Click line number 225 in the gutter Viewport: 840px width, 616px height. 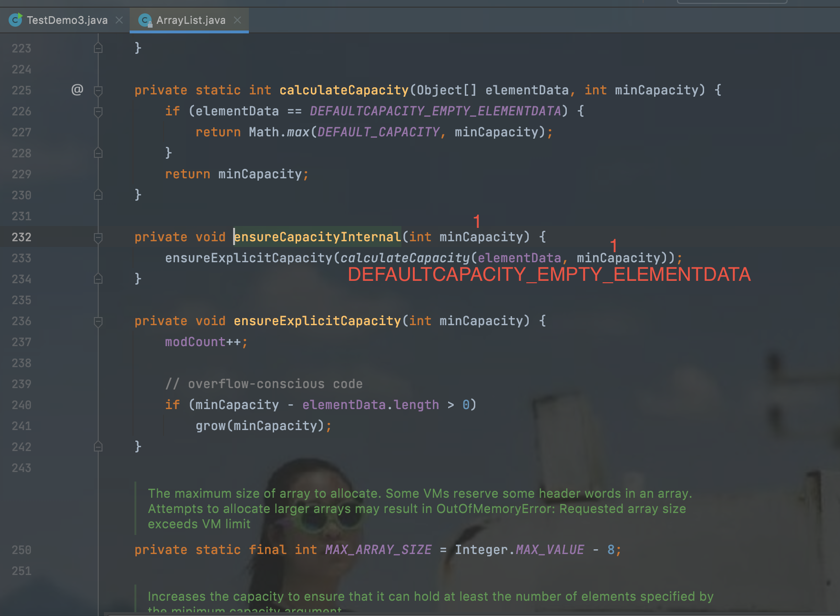pyautogui.click(x=21, y=90)
